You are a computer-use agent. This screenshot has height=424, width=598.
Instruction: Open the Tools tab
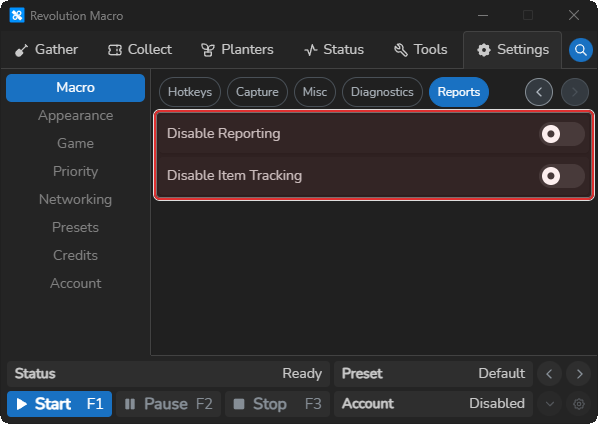pyautogui.click(x=421, y=50)
